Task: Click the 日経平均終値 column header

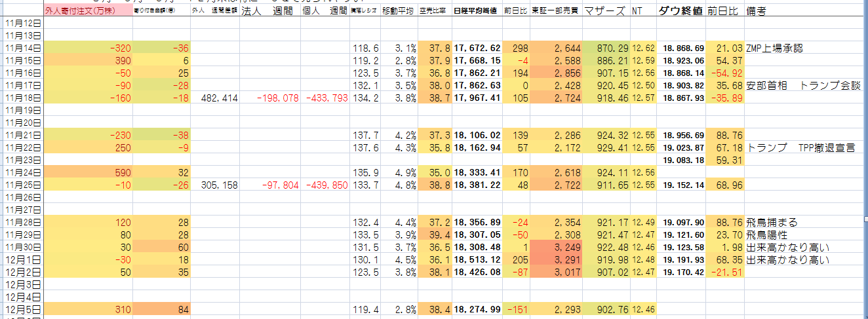Action: [476, 11]
